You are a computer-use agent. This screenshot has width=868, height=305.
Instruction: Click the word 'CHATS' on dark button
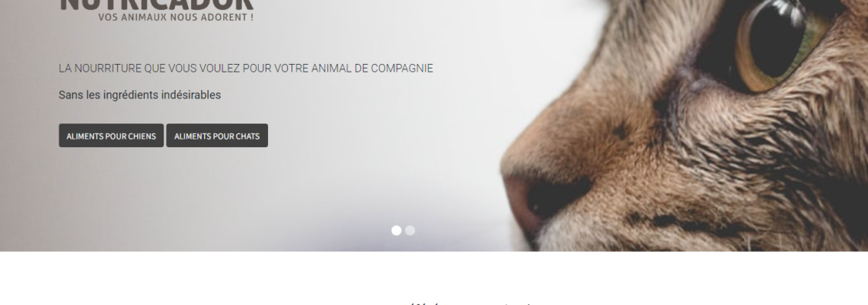(x=247, y=136)
